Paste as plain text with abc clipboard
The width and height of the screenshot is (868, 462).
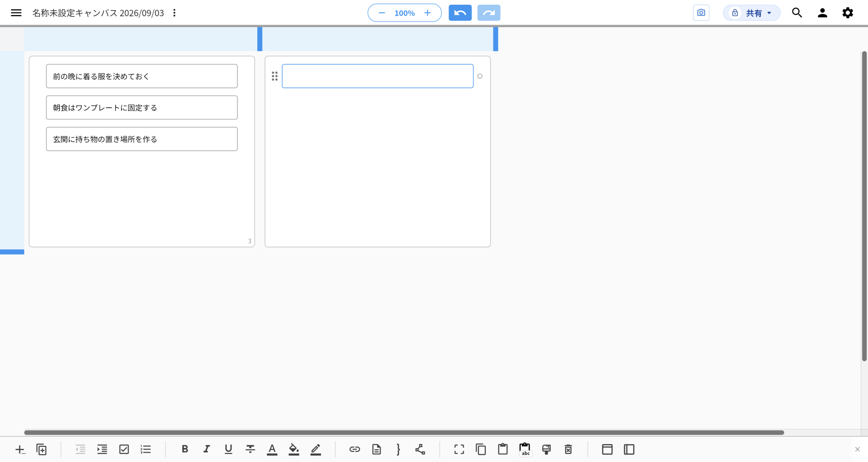(x=525, y=450)
